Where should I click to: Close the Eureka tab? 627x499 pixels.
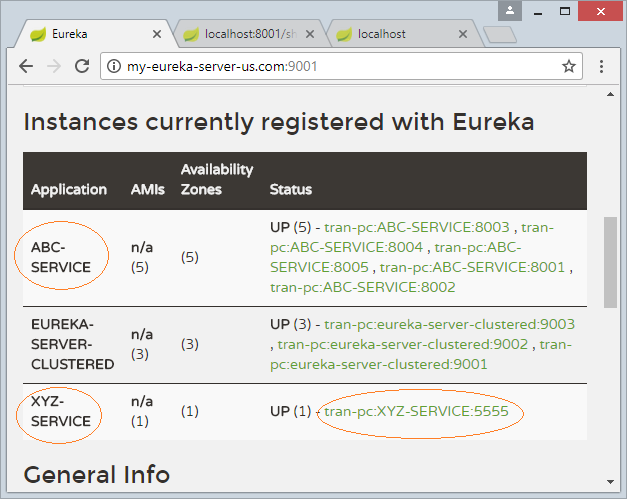coord(157,34)
